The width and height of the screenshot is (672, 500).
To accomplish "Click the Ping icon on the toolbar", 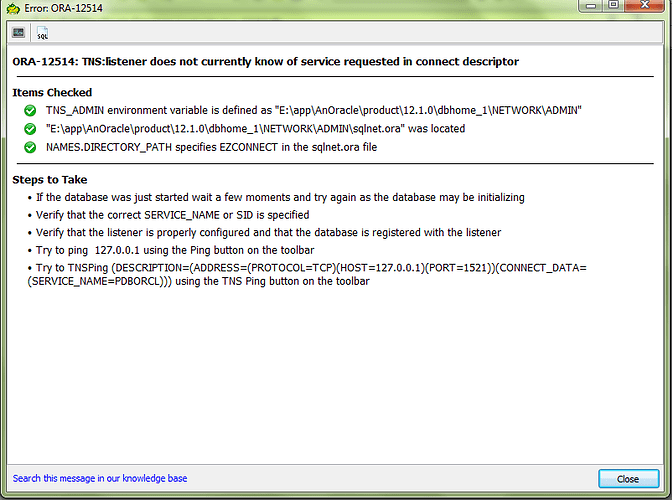I will (x=19, y=33).
